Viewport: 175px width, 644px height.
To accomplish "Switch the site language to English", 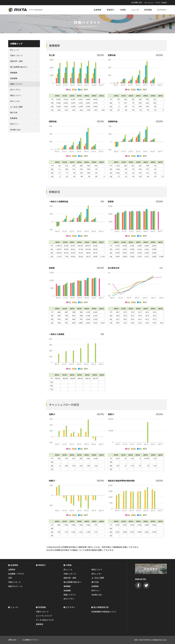I will [164, 2].
